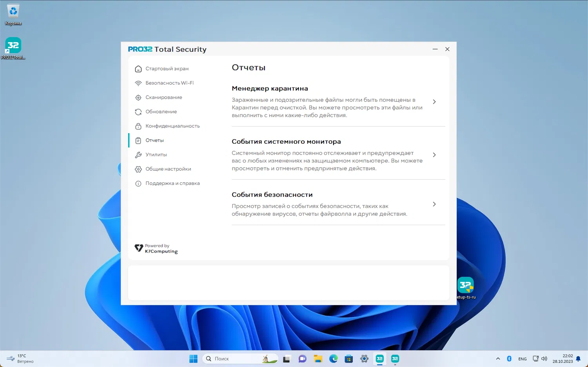Click the K7Computing logo
This screenshot has height=367, width=588.
click(156, 249)
